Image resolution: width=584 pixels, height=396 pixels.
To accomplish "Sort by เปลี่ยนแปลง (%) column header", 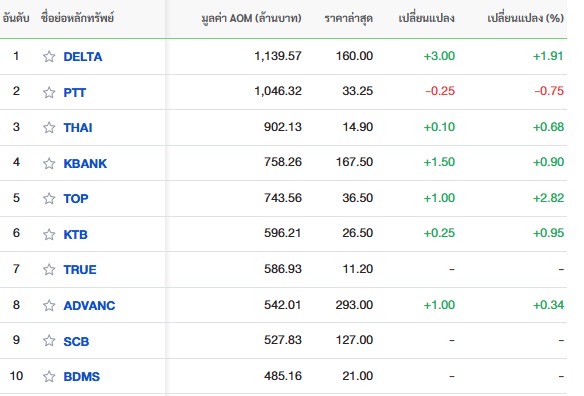I will point(526,18).
